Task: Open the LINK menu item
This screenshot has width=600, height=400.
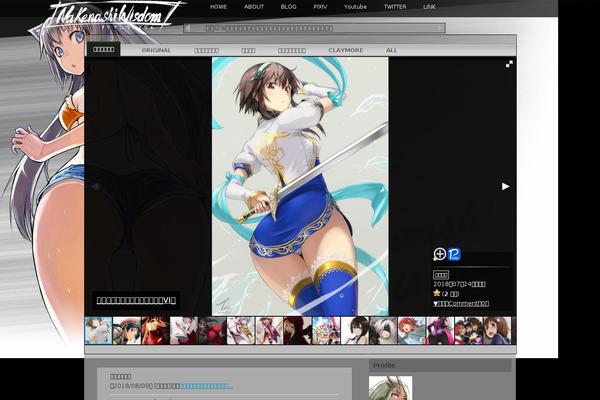Action: tap(429, 7)
